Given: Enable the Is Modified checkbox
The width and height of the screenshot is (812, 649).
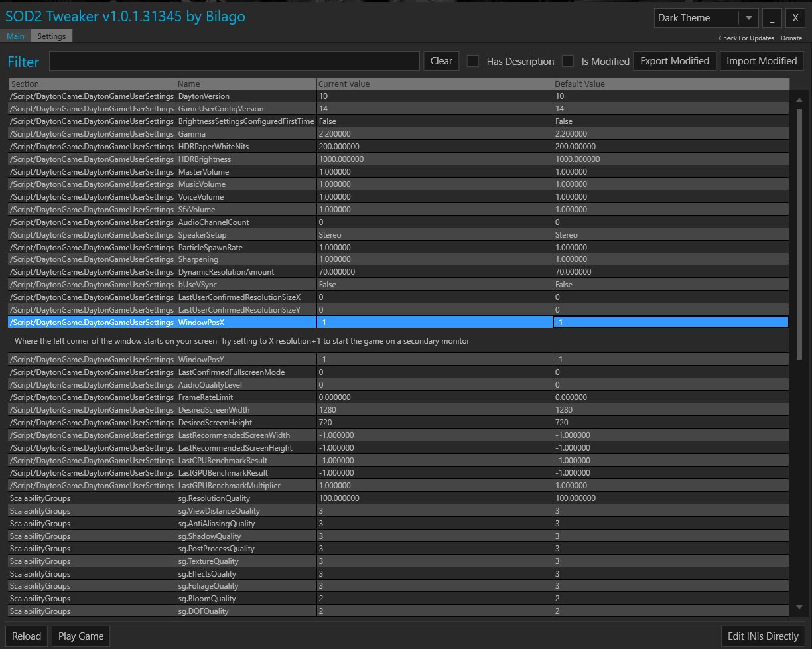Looking at the screenshot, I should point(568,61).
